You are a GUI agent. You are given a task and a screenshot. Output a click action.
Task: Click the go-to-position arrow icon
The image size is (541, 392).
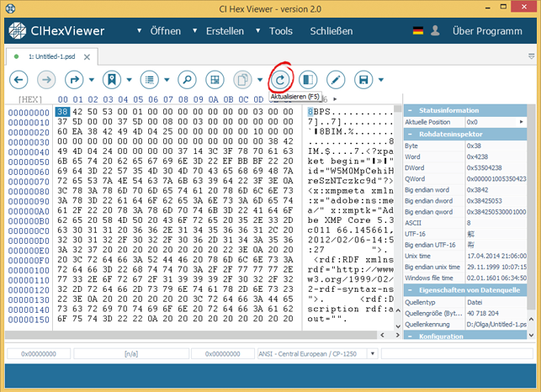74,80
